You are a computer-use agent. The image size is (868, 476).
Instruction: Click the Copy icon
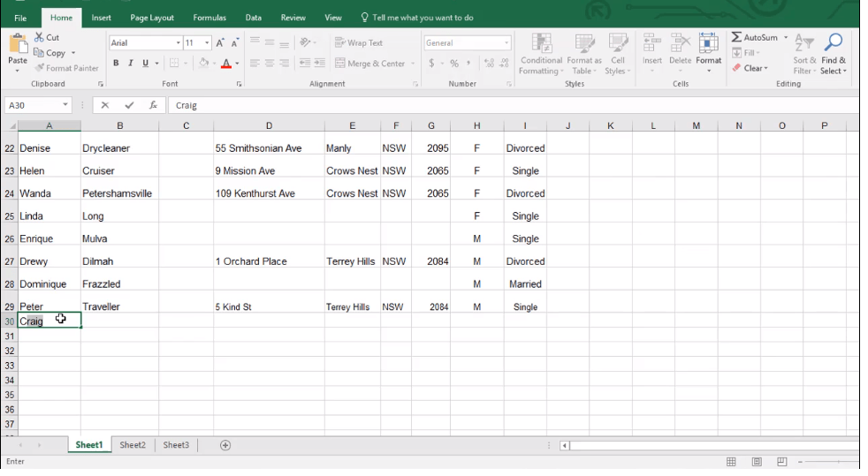39,52
